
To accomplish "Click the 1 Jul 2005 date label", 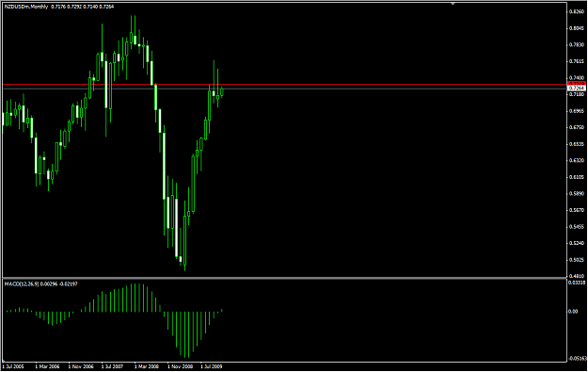I will [x=13, y=366].
